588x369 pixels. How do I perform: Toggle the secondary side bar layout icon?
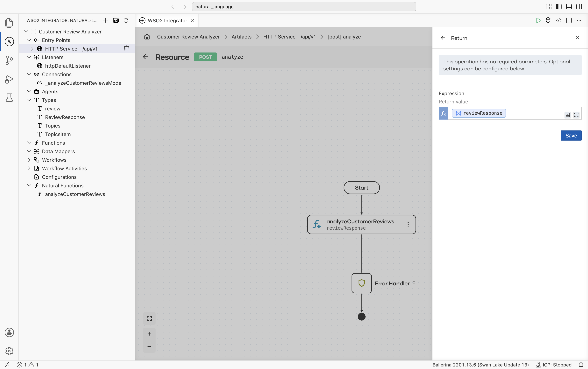click(579, 7)
